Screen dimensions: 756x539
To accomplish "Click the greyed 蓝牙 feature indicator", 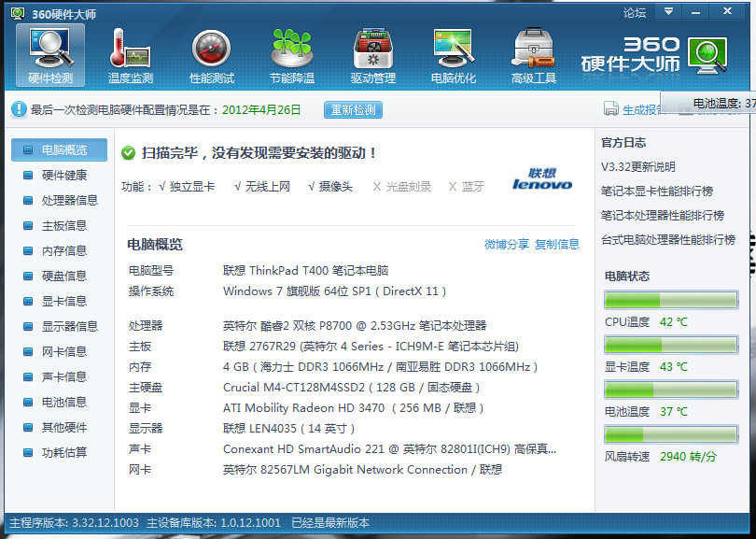I will click(x=467, y=187).
